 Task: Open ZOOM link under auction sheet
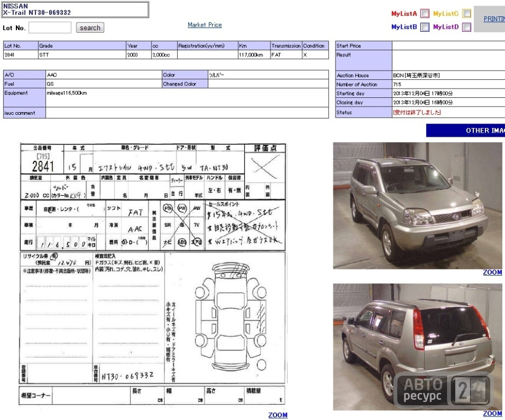[278, 415]
